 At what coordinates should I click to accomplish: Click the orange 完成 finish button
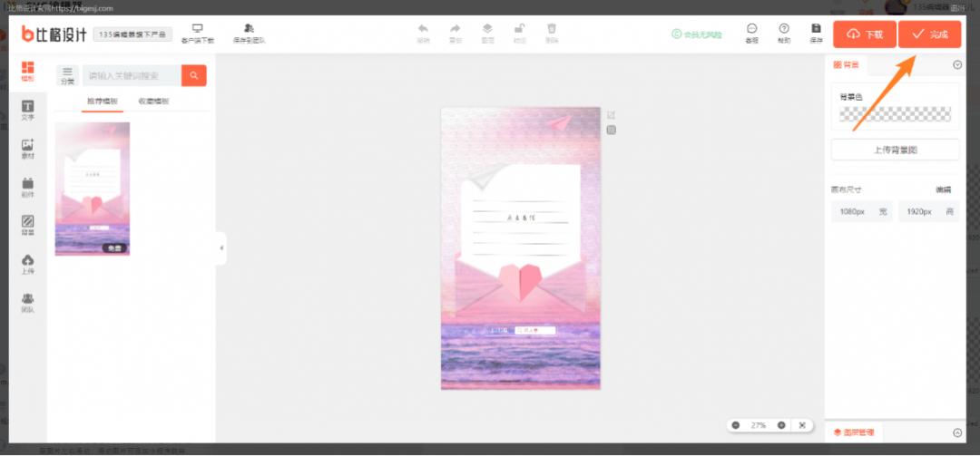[x=929, y=34]
